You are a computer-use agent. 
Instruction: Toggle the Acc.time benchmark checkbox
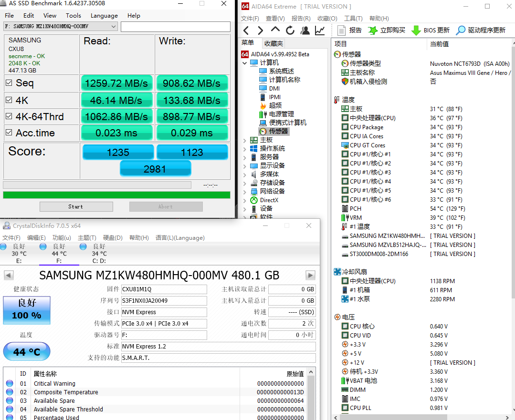click(x=9, y=133)
